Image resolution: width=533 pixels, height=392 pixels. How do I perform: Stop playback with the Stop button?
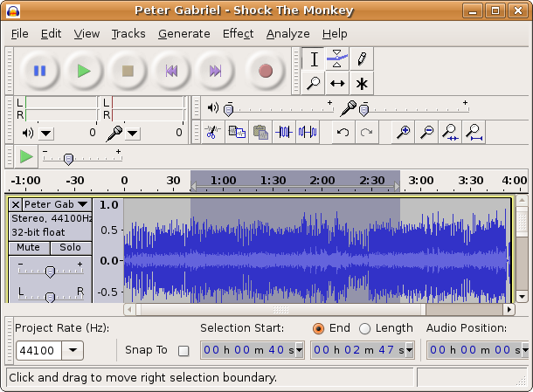tap(128, 71)
